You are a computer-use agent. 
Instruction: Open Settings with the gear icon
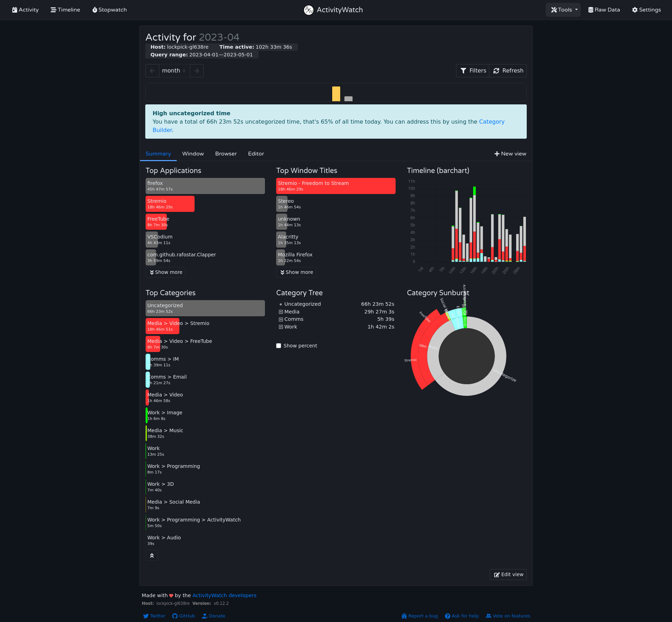click(x=646, y=10)
